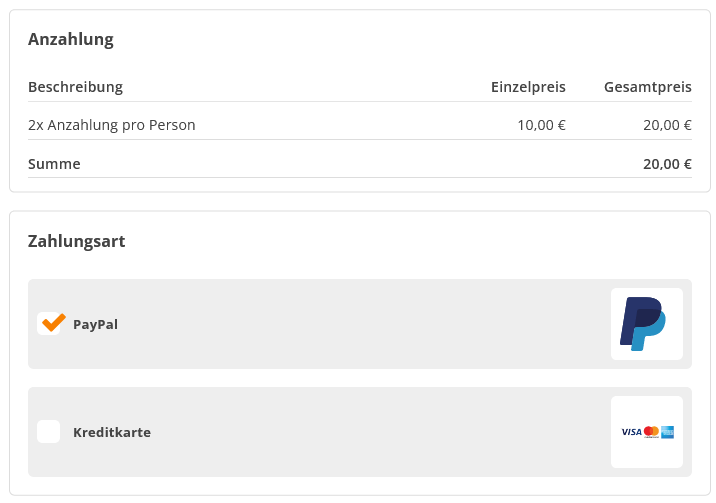This screenshot has width=716, height=503.
Task: Click the white tile holding card logos
Action: point(647,432)
